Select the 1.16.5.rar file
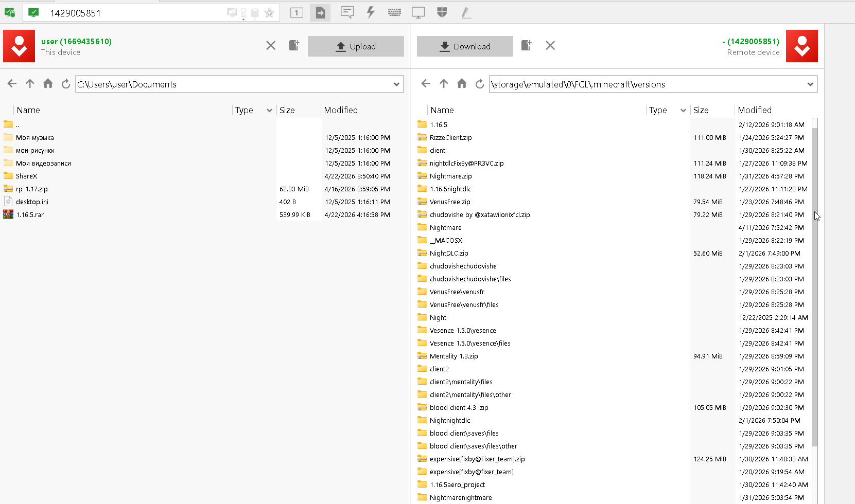The width and height of the screenshot is (855, 504). (30, 214)
